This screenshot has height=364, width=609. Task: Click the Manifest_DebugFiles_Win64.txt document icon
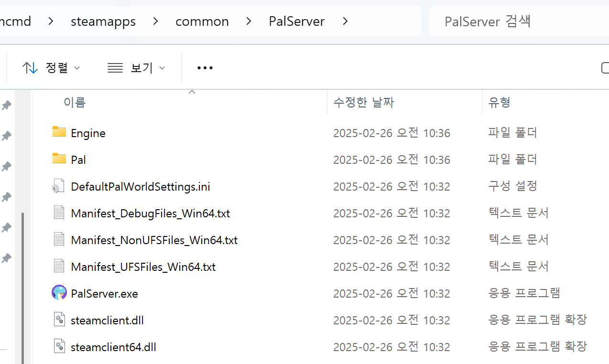point(59,213)
